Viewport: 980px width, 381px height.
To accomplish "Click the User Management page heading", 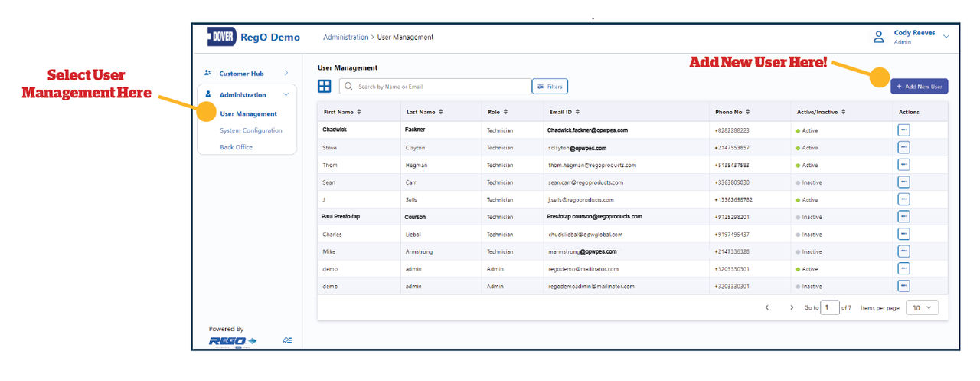I will (348, 67).
